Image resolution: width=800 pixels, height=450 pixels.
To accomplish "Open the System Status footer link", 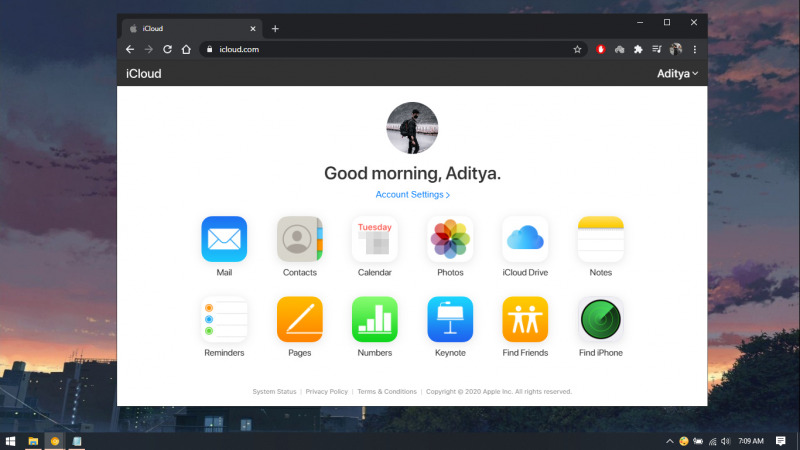I will (x=274, y=392).
